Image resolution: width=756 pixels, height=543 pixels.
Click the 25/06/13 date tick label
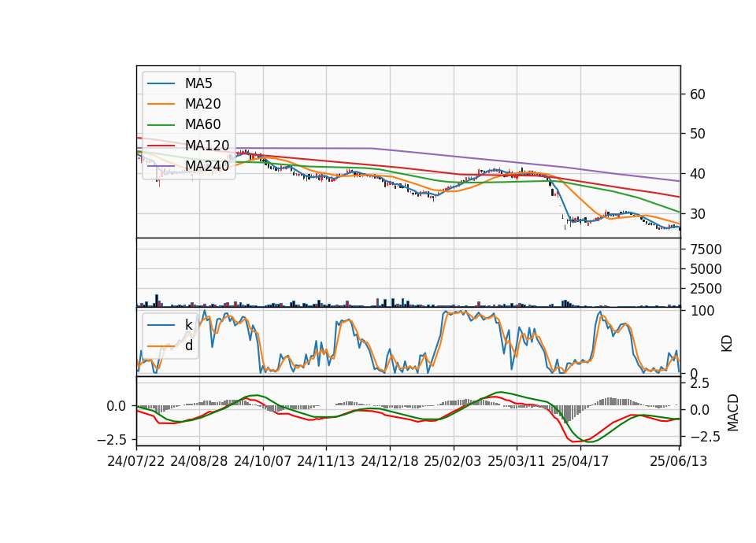tap(679, 461)
